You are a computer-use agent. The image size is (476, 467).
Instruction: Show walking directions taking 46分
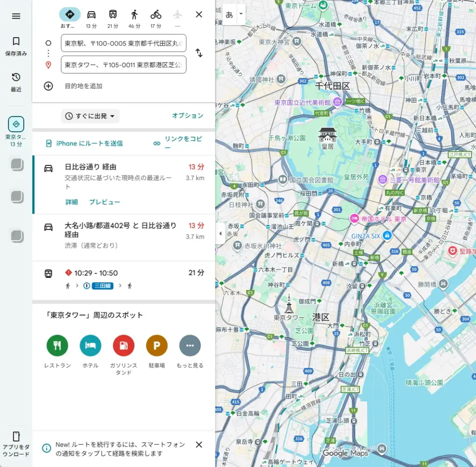(x=134, y=15)
